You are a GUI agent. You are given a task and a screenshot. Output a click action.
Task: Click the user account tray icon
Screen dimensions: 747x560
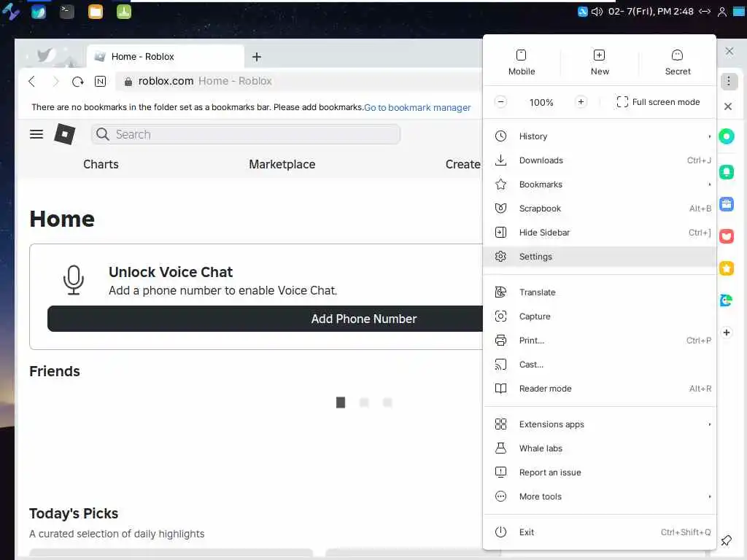pos(722,12)
